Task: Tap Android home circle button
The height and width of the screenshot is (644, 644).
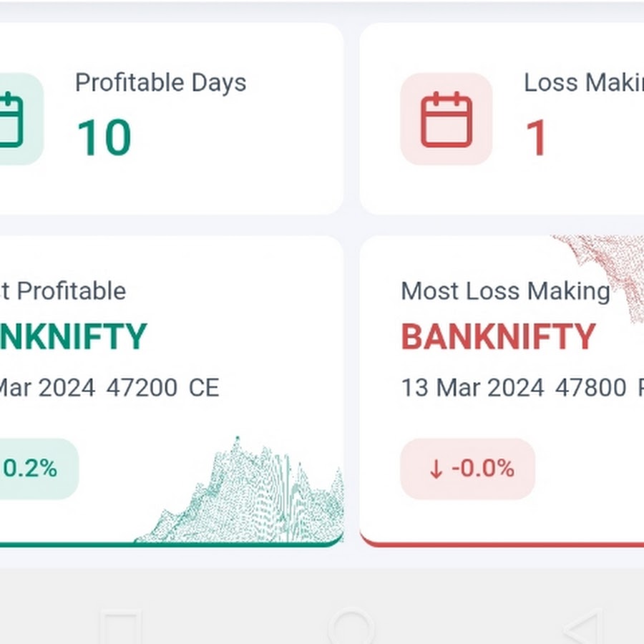Action: tap(351, 628)
